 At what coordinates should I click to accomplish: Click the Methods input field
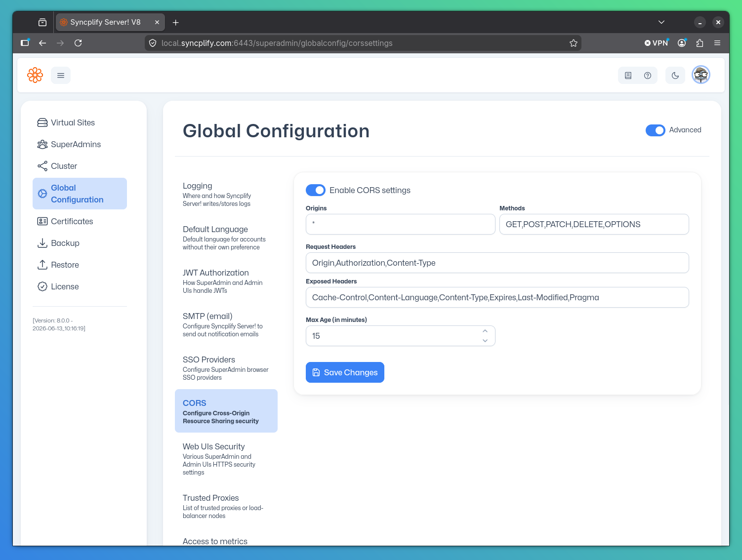click(594, 224)
